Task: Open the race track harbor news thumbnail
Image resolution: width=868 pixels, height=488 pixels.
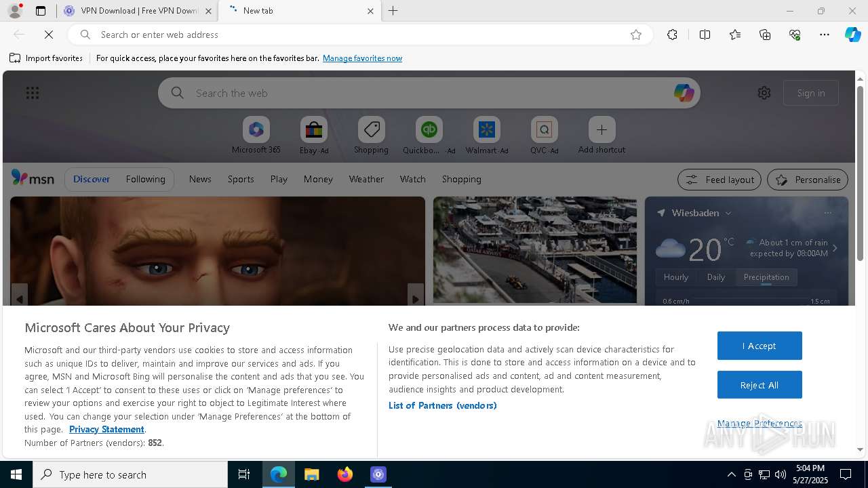Action: click(535, 250)
